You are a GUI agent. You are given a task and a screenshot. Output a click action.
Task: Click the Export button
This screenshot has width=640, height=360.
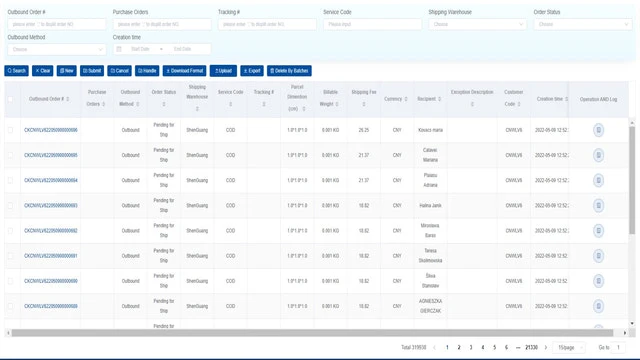click(x=252, y=71)
